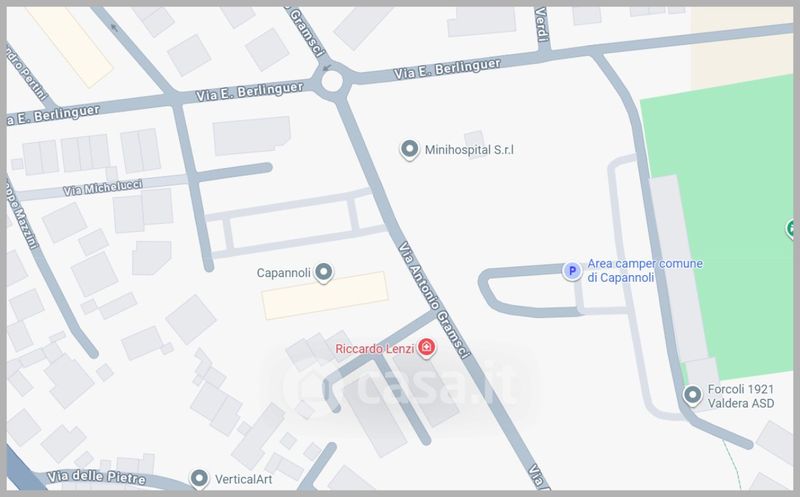Select the Riccardo Lenzi text label
The height and width of the screenshot is (497, 800).
coord(374,349)
